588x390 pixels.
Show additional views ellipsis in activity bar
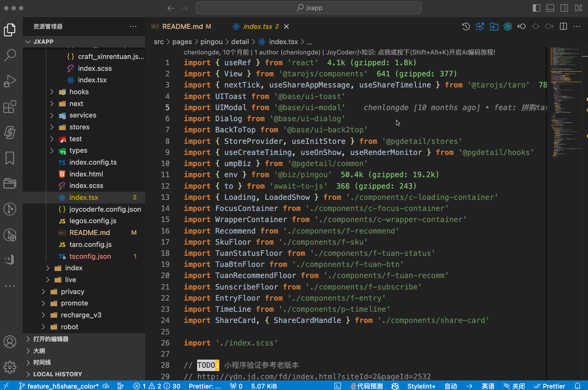pyautogui.click(x=10, y=286)
